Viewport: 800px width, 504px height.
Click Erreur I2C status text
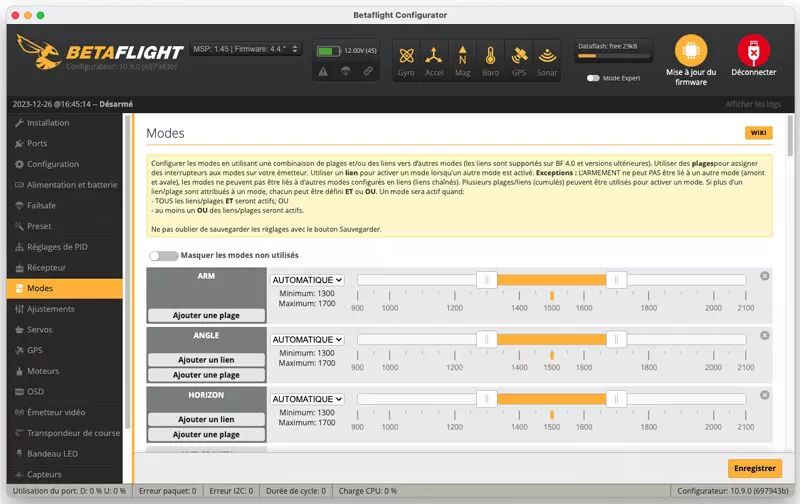[231, 491]
